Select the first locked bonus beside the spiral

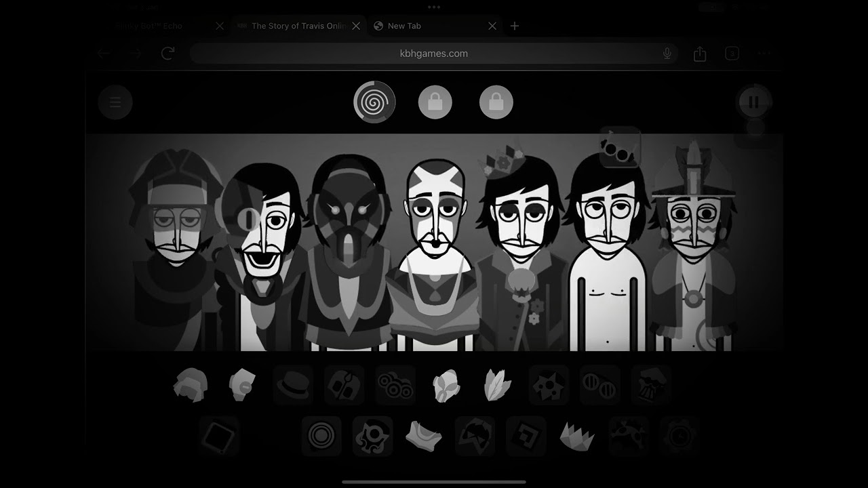[435, 102]
